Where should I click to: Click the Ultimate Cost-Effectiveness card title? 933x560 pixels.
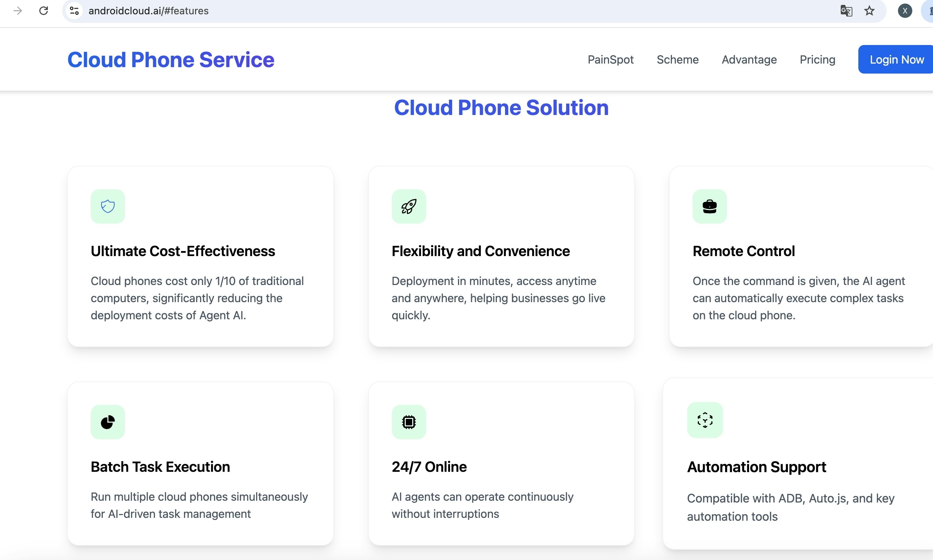pos(183,251)
